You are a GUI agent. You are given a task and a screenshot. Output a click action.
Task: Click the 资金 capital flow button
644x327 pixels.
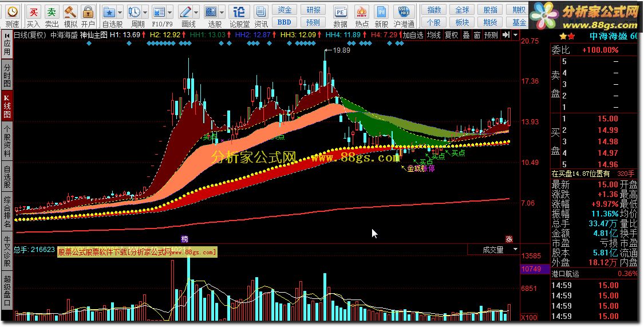click(x=284, y=9)
